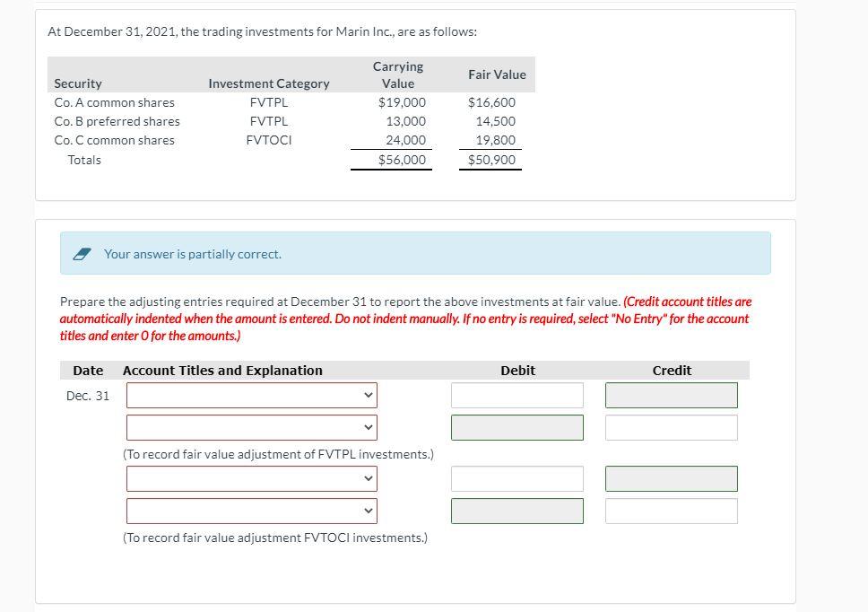Screen dimensions: 868x612
Task: Click the 'FVTOCI' investment category cell
Action: click(269, 140)
